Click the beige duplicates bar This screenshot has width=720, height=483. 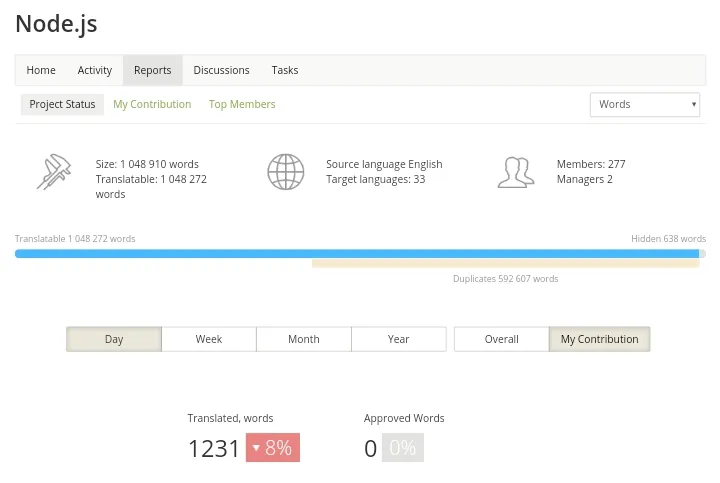tap(506, 264)
